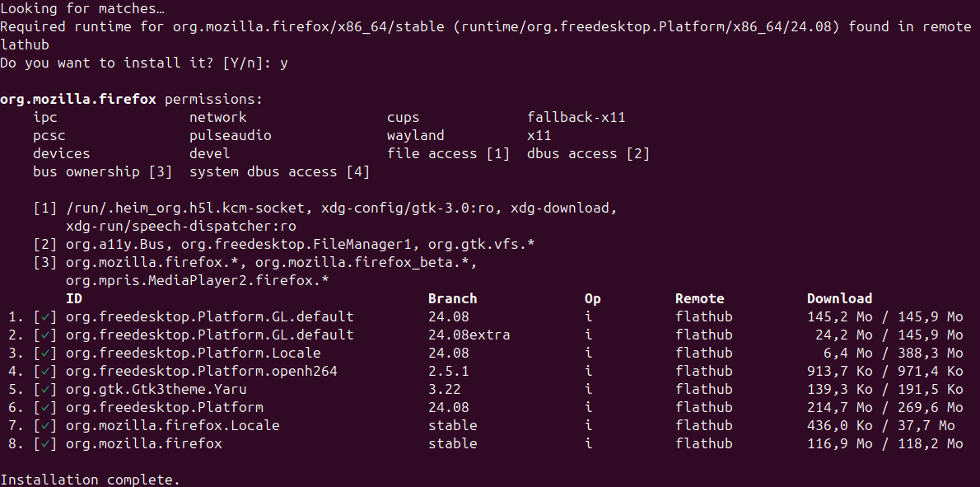Click the checkmark beside org.mozilla.firefox.Locale

tap(45, 426)
